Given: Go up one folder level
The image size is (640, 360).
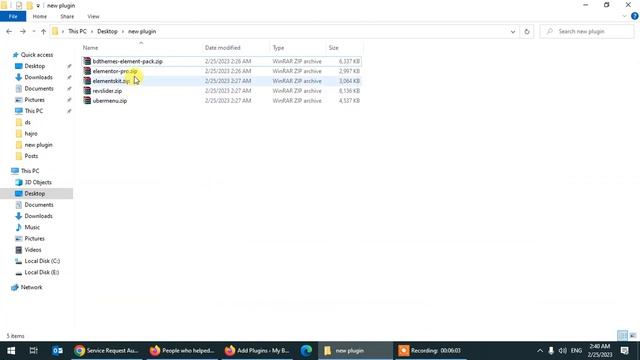Looking at the screenshot, I should pos(43,31).
